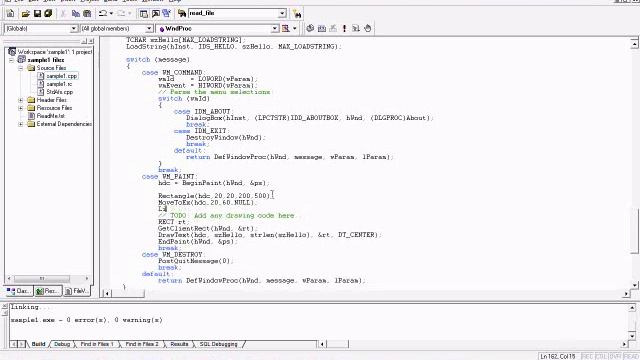This screenshot has width=640, height=360.
Task: Run program with red exclamation Execute icon
Action: coord(344,28)
